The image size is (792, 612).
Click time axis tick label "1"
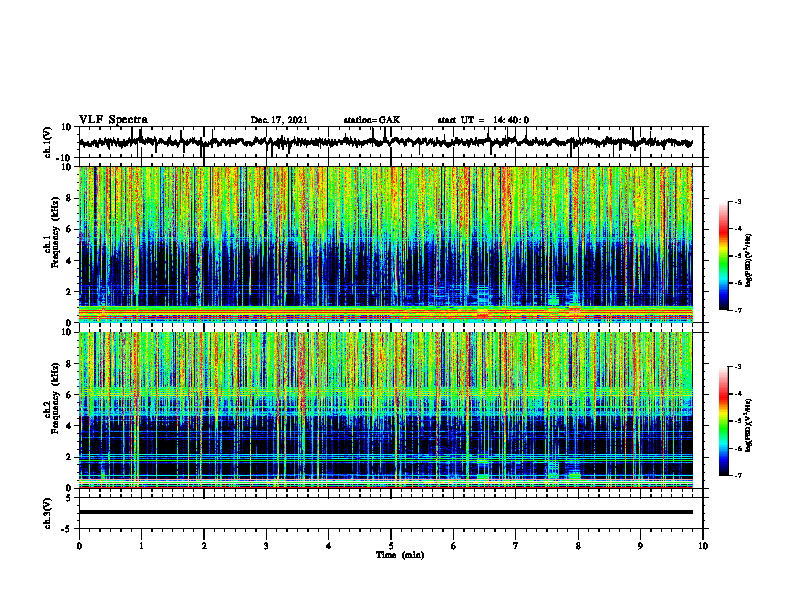point(141,546)
